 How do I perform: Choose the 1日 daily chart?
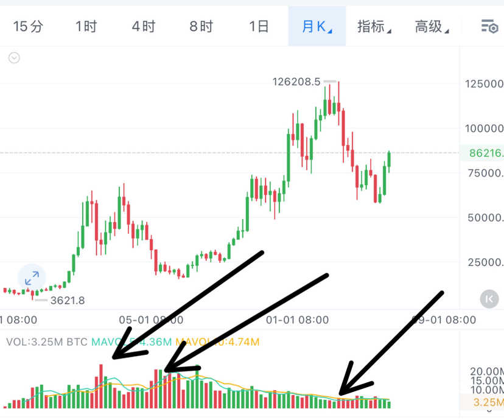(x=259, y=26)
